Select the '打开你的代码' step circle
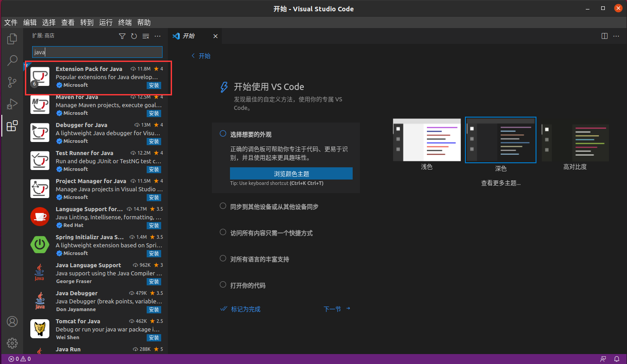The width and height of the screenshot is (627, 364). point(223,285)
